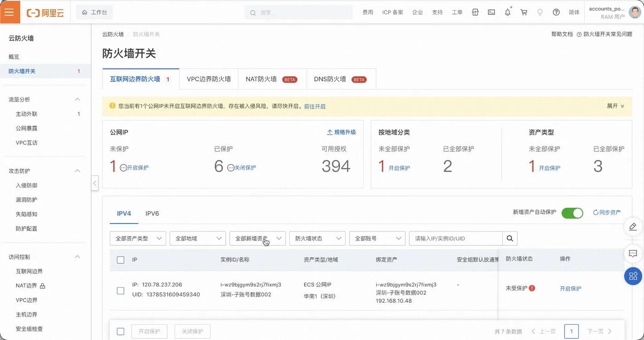
Task: Open the 企业 menu
Action: [x=418, y=12]
